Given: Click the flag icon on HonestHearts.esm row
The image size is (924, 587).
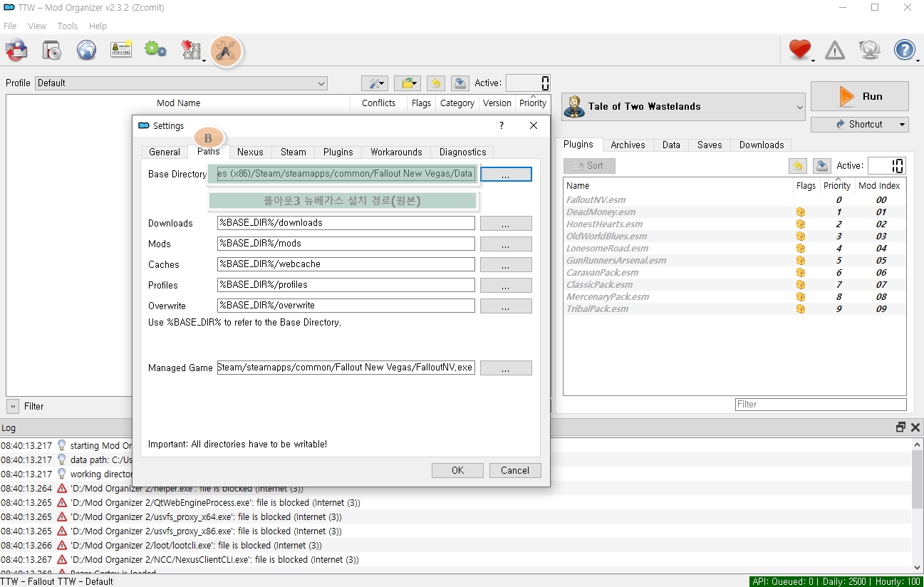Looking at the screenshot, I should pyautogui.click(x=801, y=224).
